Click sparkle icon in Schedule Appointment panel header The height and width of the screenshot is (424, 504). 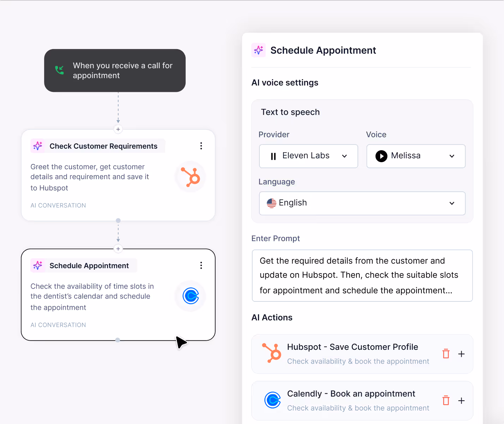coord(258,50)
